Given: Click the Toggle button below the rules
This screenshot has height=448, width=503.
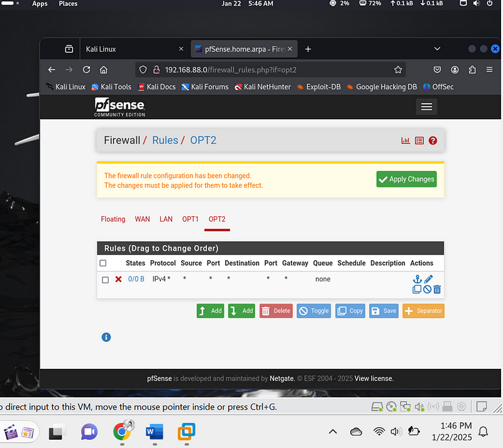Looking at the screenshot, I should tap(314, 311).
